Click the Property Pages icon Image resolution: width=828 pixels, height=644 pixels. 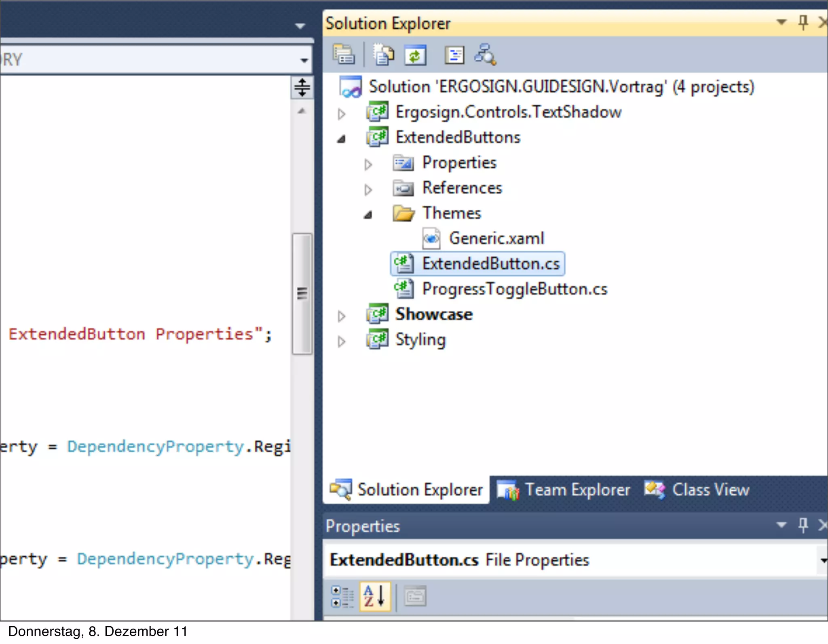pos(415,596)
